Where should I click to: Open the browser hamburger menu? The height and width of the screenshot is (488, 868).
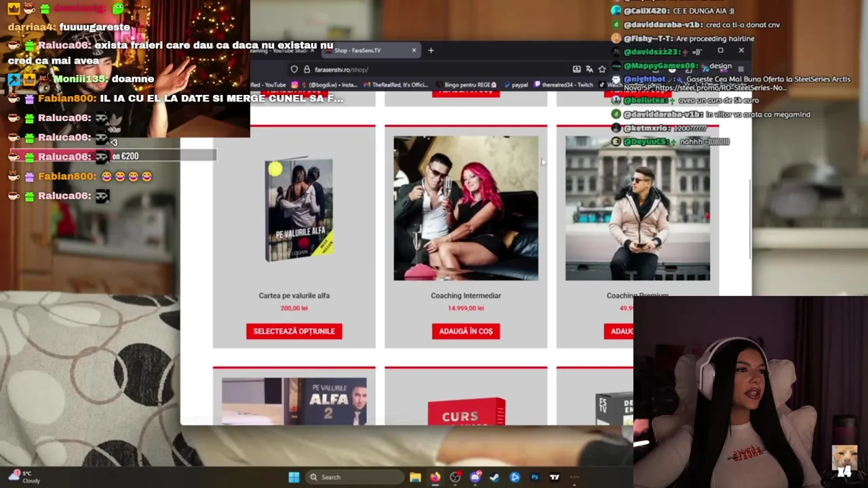(x=741, y=69)
